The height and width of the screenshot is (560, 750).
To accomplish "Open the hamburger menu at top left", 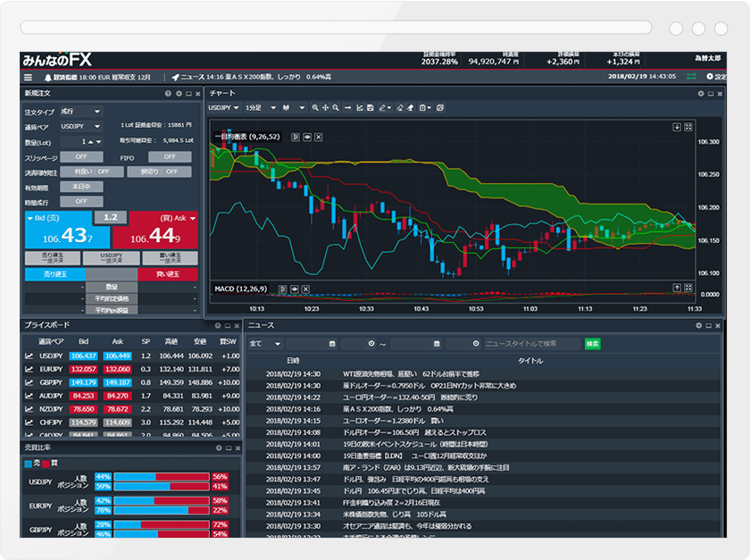I will click(29, 76).
